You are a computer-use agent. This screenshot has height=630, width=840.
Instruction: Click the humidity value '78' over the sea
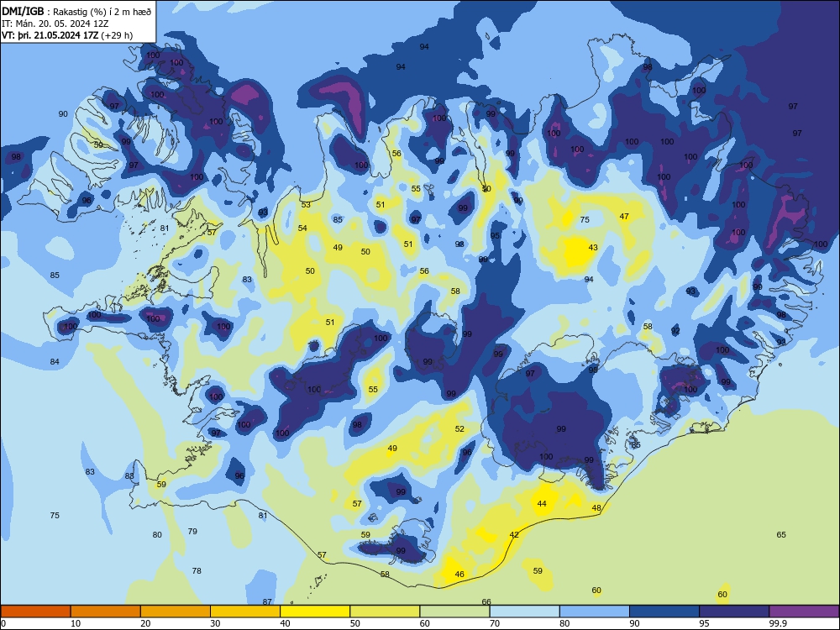(197, 571)
